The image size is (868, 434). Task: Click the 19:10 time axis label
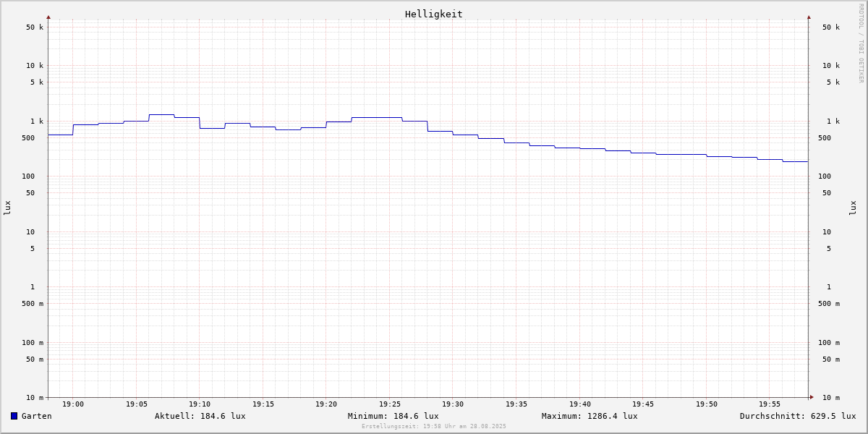coord(200,404)
